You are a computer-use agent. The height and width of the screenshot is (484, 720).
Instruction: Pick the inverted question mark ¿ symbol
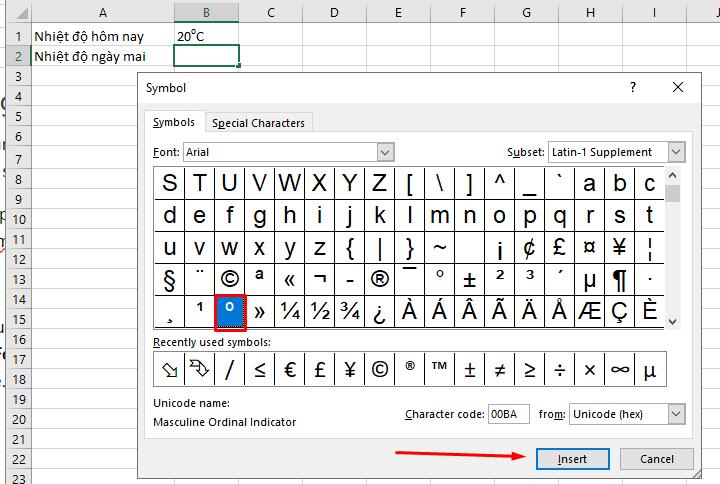point(380,312)
